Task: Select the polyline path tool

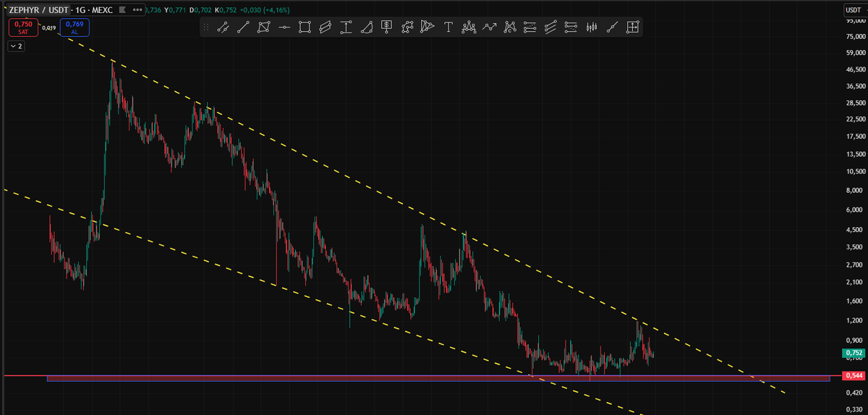Action: point(407,27)
